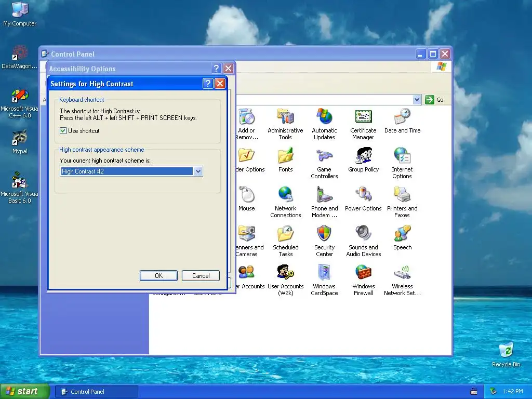
Task: Open Speech icon in Control Panel
Action: point(403,238)
